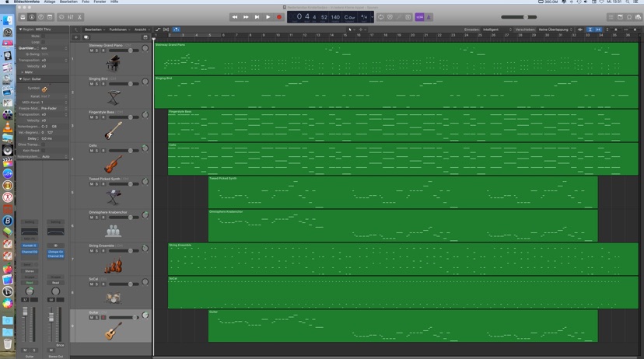Viewport: 644px width, 359px height.
Task: Click the C-Dur key signature display
Action: pos(349,17)
